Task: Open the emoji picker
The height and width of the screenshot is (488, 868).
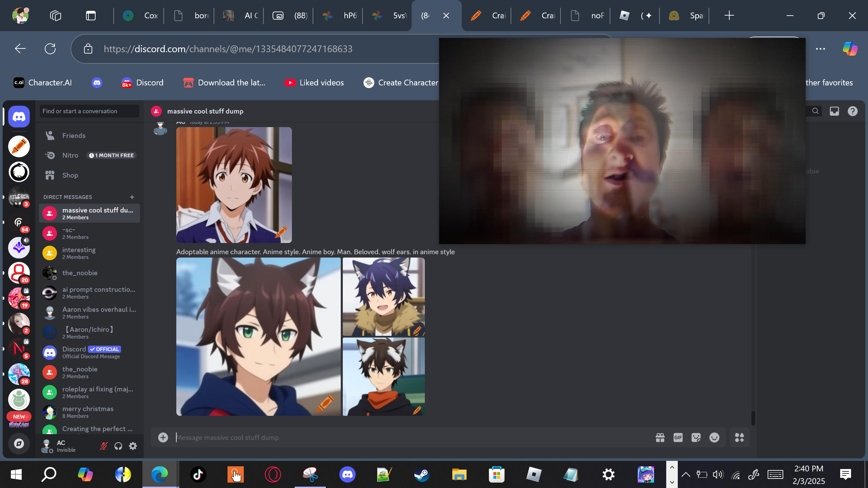Action: pyautogui.click(x=714, y=438)
